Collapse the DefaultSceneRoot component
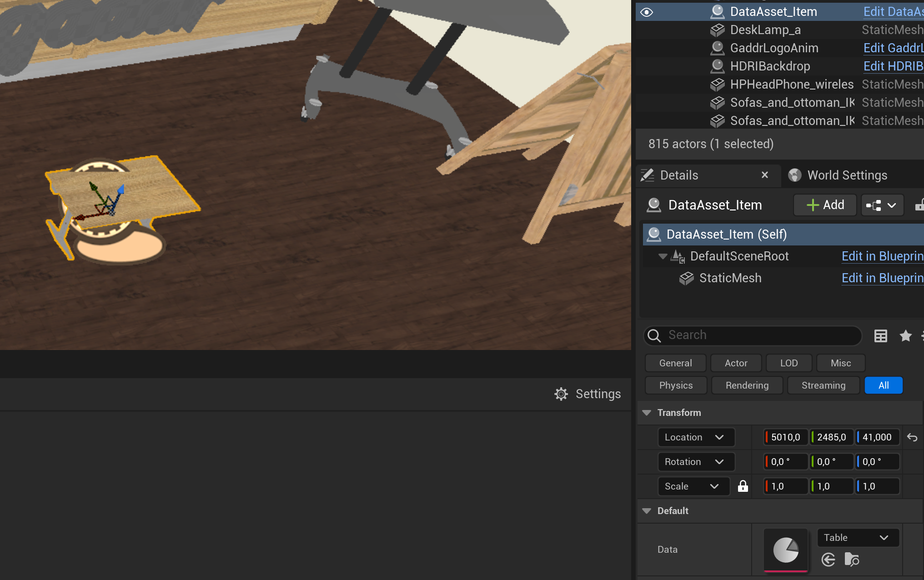Image resolution: width=924 pixels, height=580 pixels. (663, 256)
